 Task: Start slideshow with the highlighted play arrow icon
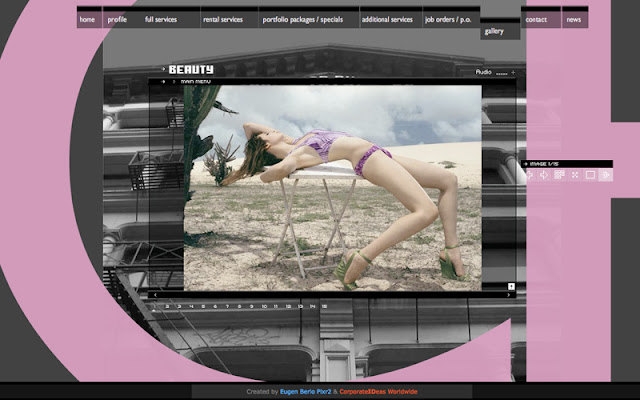(606, 175)
